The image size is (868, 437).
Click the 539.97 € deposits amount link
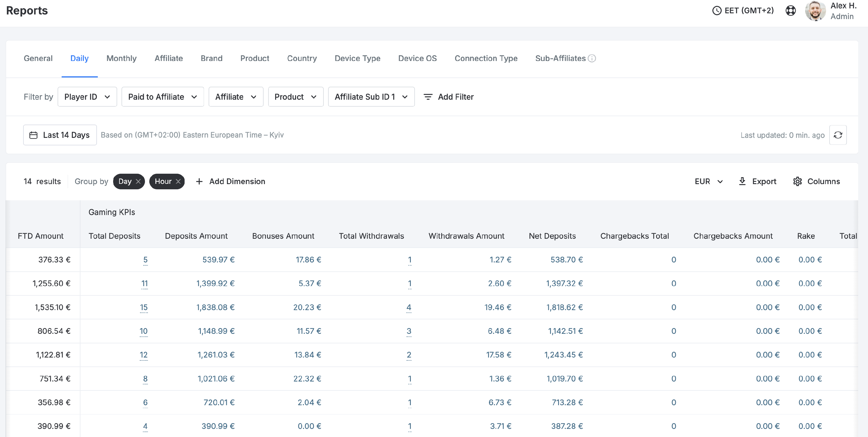tap(218, 260)
